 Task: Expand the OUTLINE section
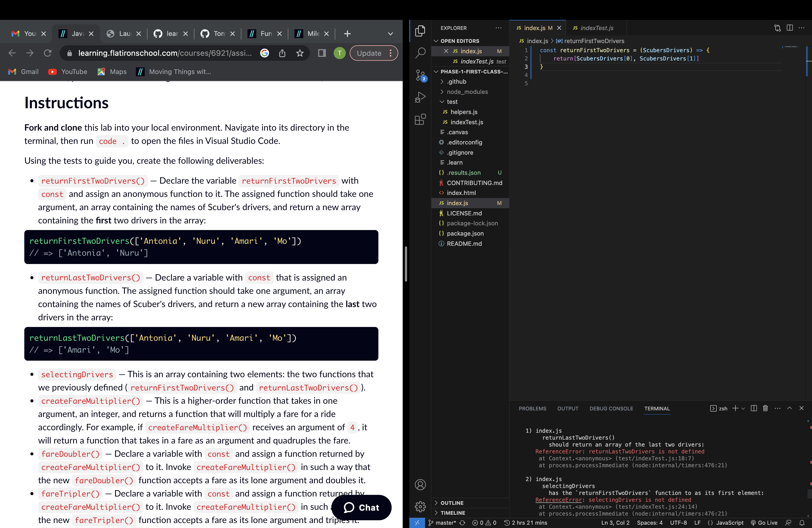452,503
